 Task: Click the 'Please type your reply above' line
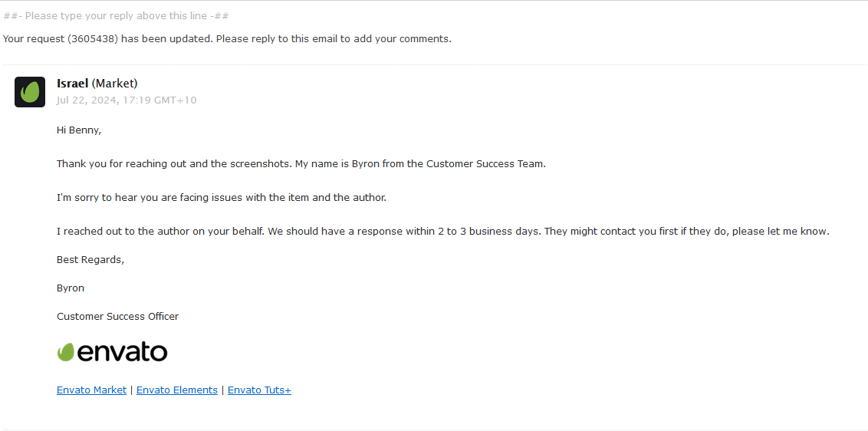pyautogui.click(x=116, y=15)
